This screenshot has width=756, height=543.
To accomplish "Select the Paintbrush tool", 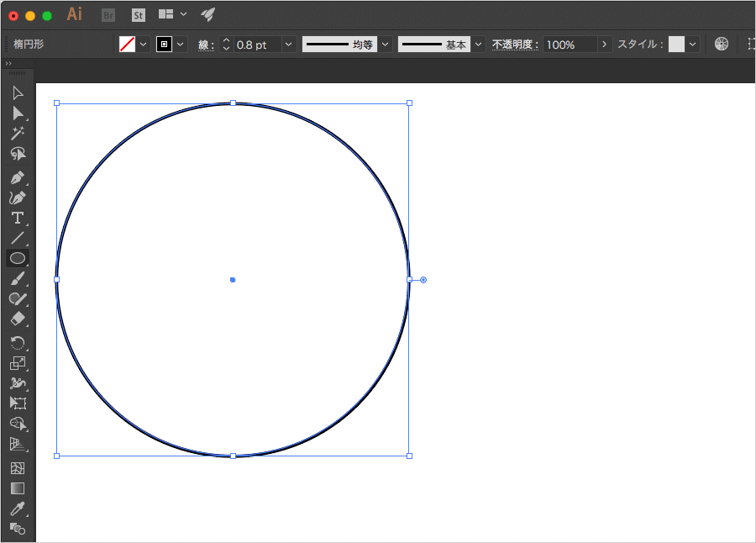I will [x=18, y=278].
